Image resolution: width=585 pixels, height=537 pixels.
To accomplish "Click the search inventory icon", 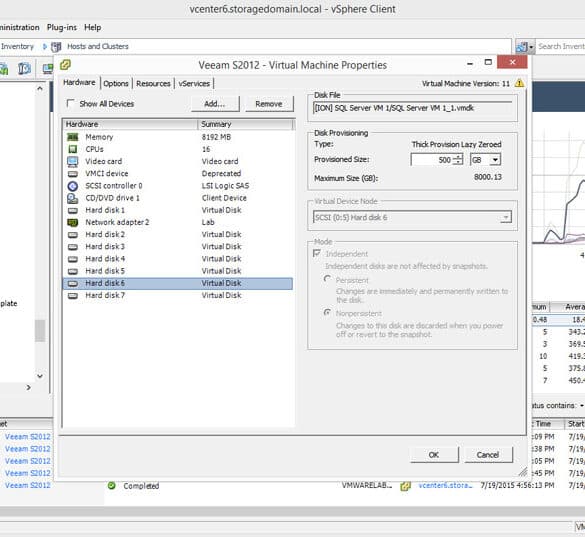I will [521, 47].
